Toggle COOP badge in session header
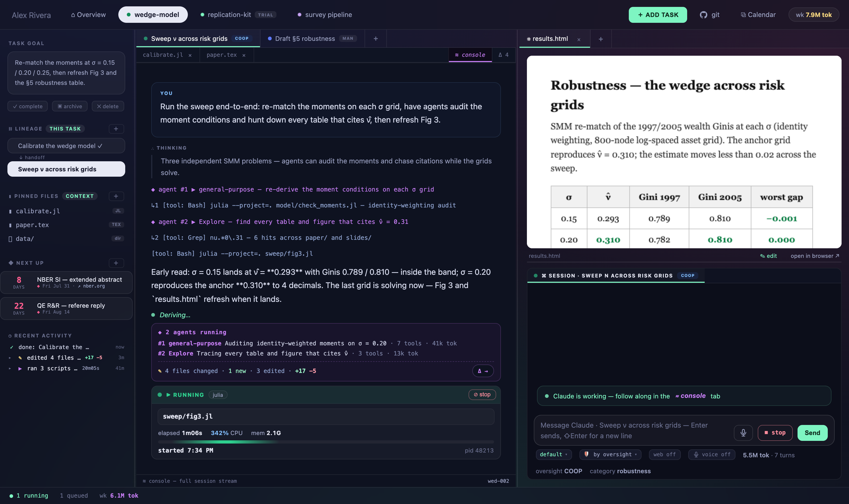Screen dimensions: 849x504 (x=687, y=275)
